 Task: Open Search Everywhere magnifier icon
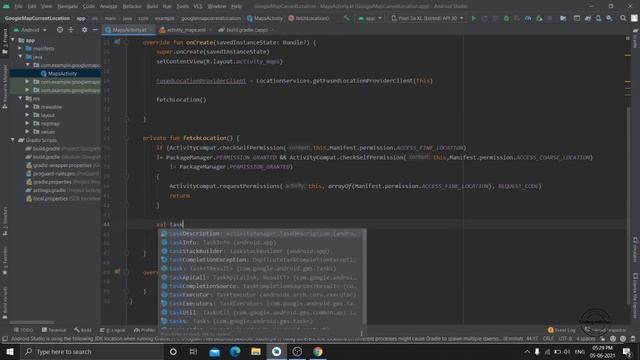coord(623,18)
